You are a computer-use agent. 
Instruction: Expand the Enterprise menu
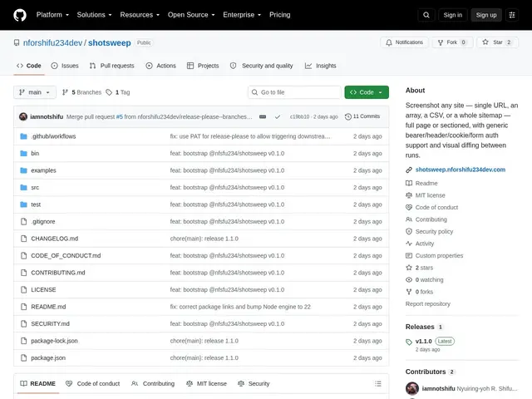pyautogui.click(x=242, y=15)
